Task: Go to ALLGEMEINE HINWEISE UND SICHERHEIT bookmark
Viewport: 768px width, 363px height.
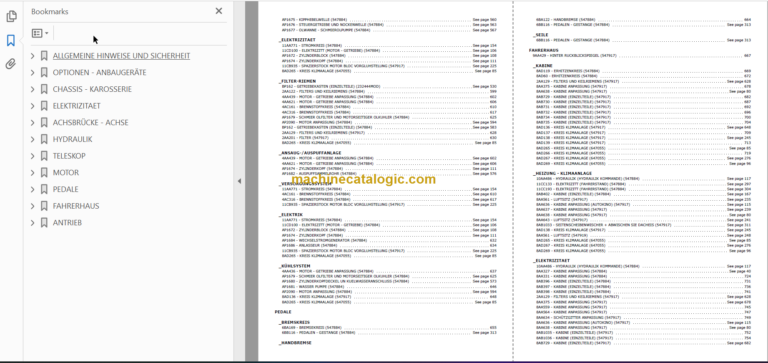Action: click(121, 56)
